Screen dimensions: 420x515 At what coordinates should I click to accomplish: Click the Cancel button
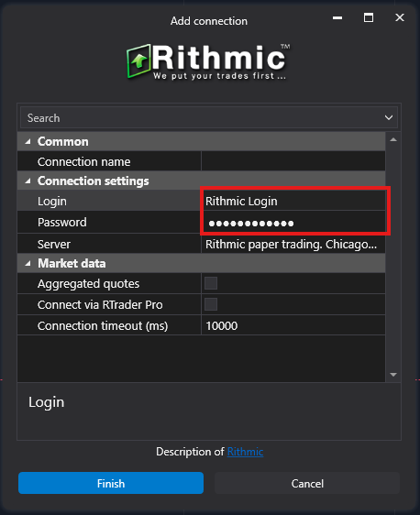(307, 483)
